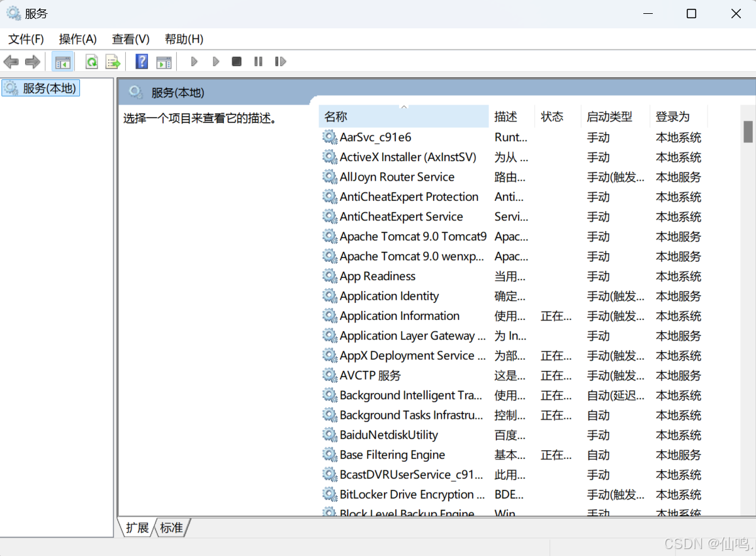Refresh the services list

[x=91, y=61]
